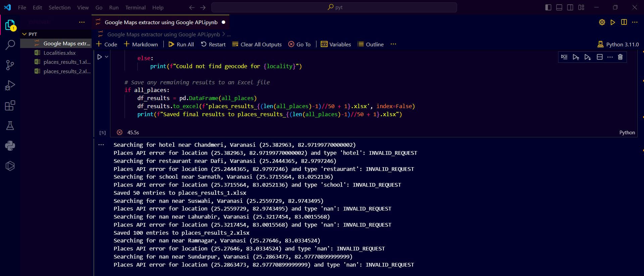
Task: Click the cell error status icon
Action: click(x=119, y=132)
